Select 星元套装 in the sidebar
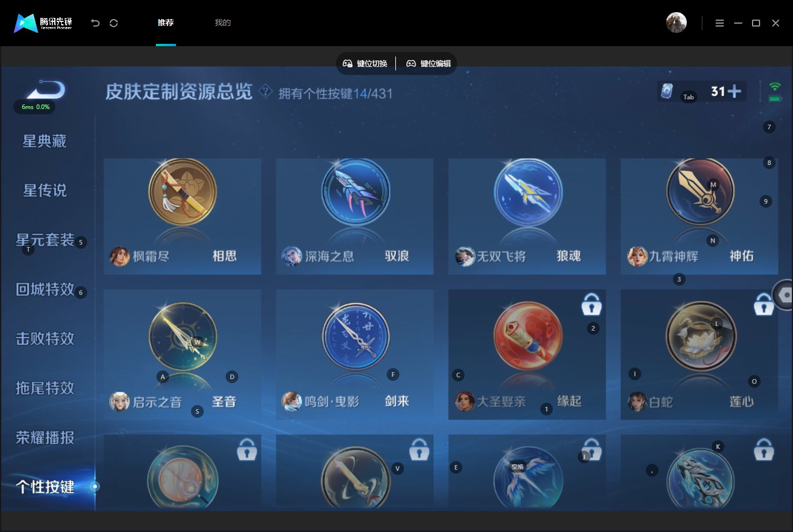 [45, 240]
